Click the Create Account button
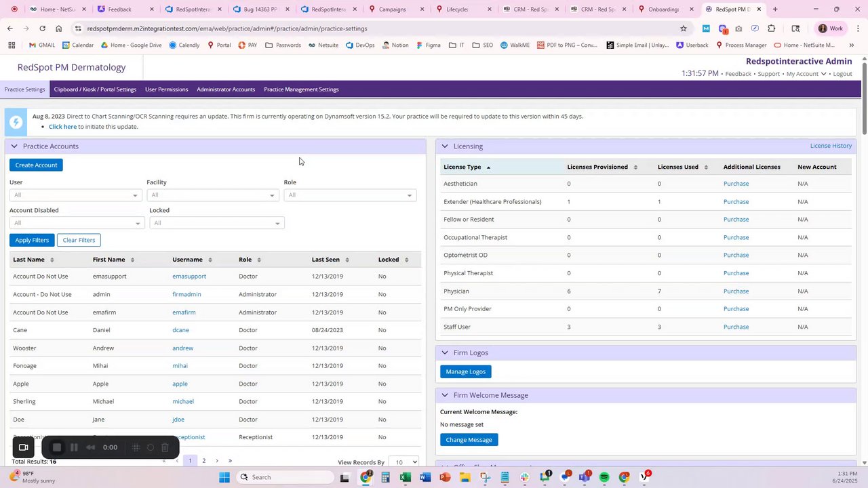This screenshot has height=488, width=868. (x=36, y=165)
